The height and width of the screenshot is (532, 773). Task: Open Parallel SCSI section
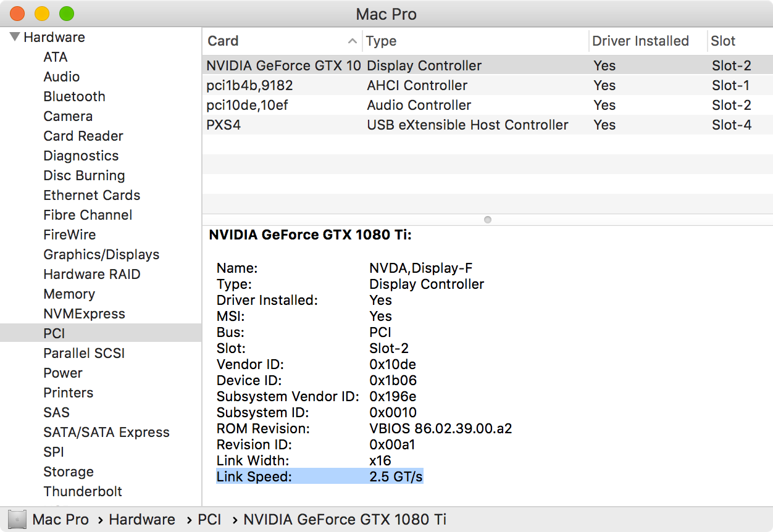tap(84, 353)
